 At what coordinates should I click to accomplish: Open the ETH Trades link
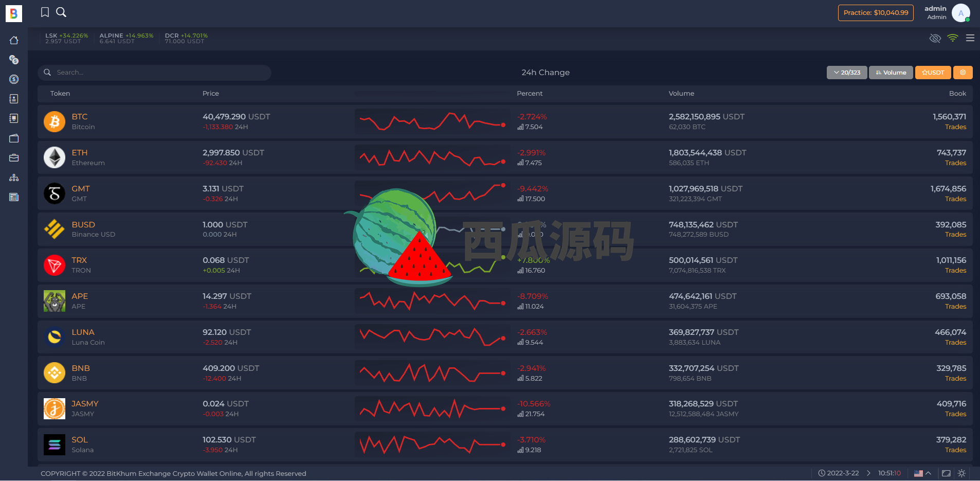955,163
